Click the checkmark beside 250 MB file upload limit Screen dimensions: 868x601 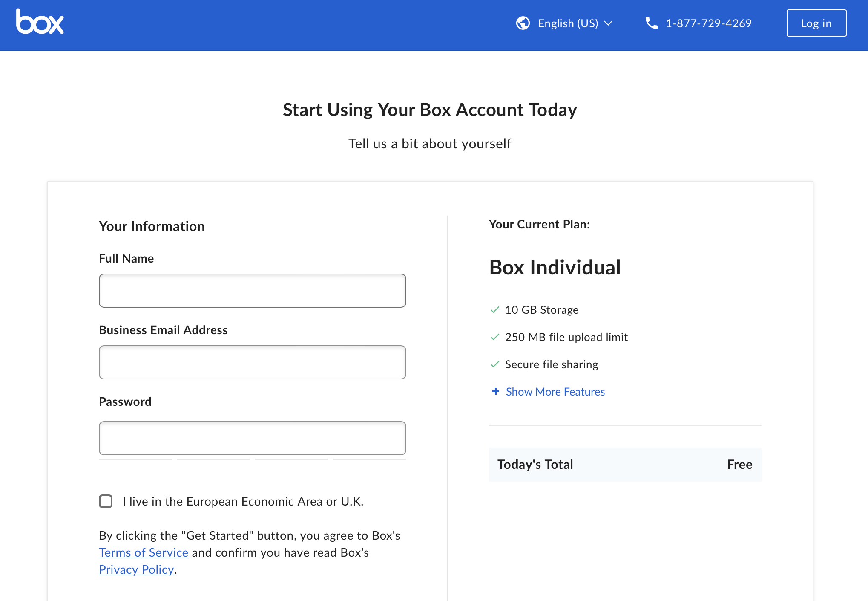495,337
